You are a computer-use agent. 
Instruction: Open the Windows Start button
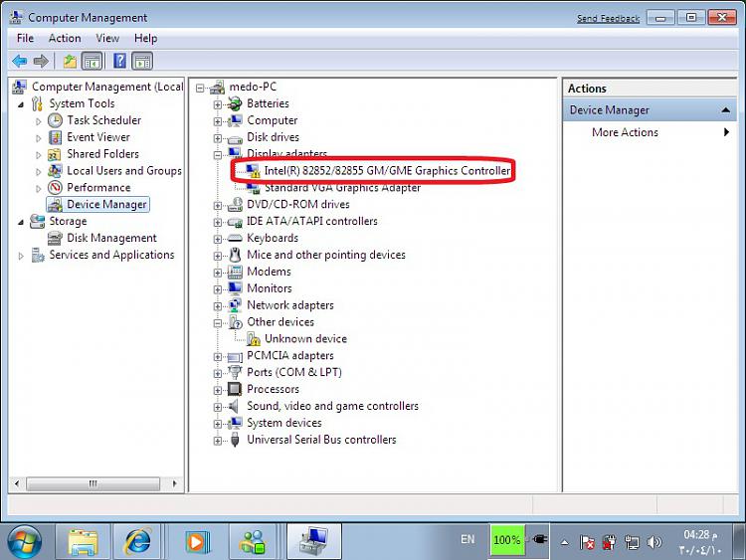24,541
